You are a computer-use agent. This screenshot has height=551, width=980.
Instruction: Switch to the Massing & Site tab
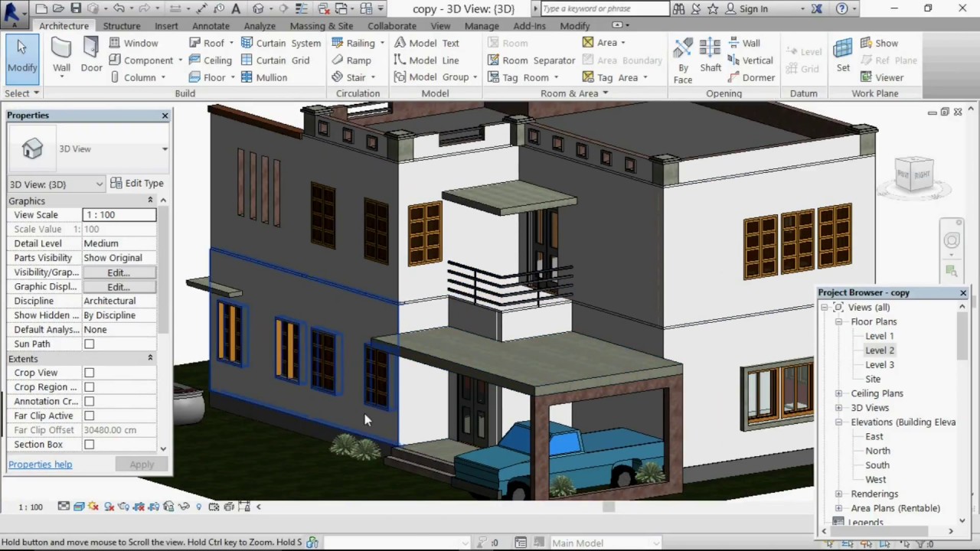coord(322,26)
